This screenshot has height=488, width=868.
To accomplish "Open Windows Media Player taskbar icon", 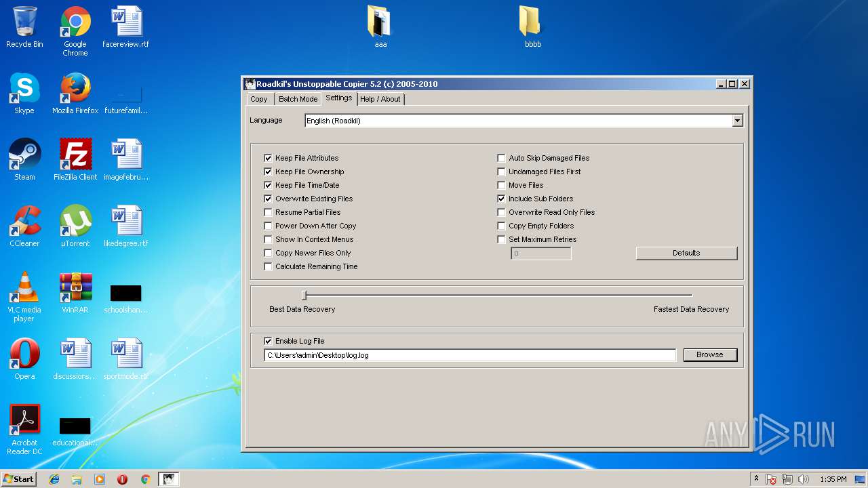I will tap(100, 479).
